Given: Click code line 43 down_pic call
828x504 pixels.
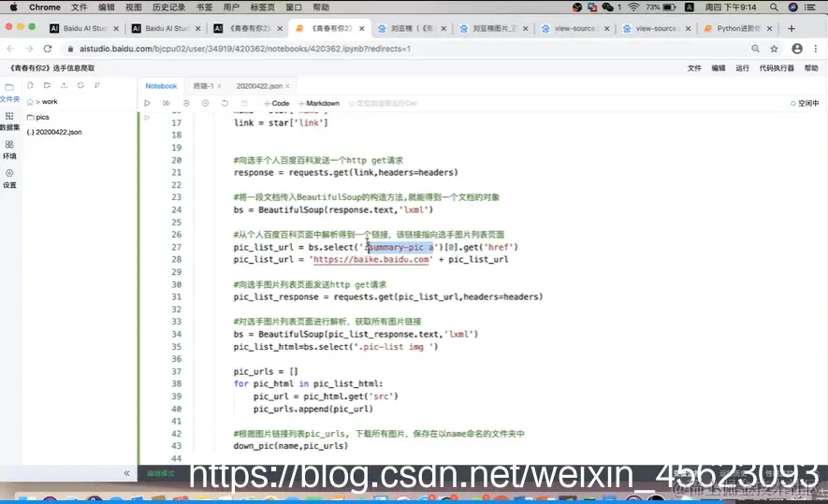Looking at the screenshot, I should 290,446.
